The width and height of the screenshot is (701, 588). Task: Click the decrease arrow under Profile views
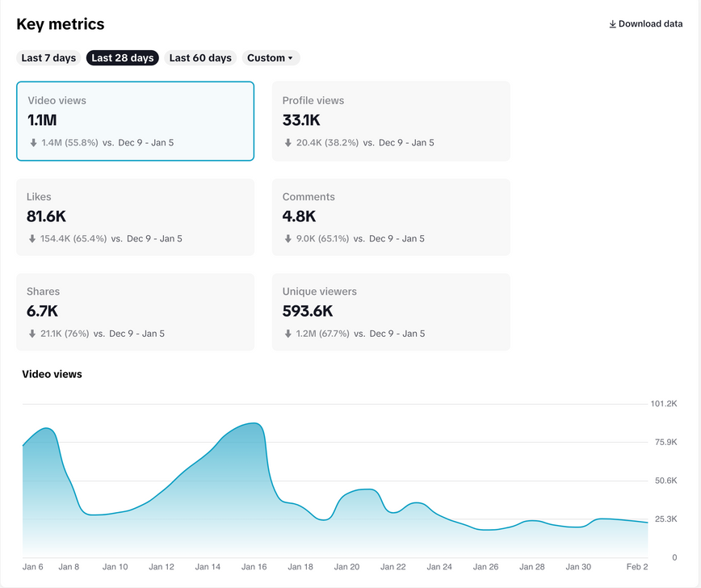pyautogui.click(x=288, y=143)
